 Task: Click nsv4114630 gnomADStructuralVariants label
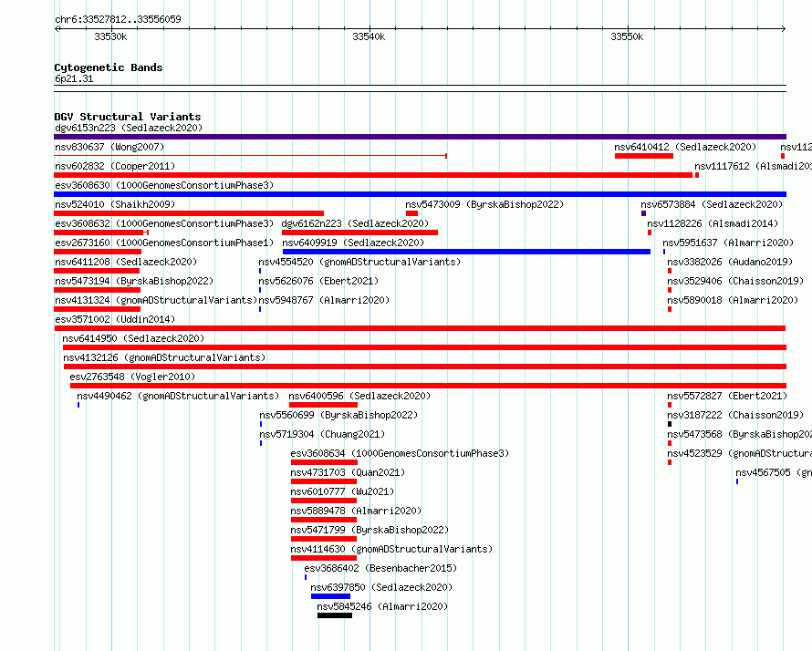pos(391,549)
